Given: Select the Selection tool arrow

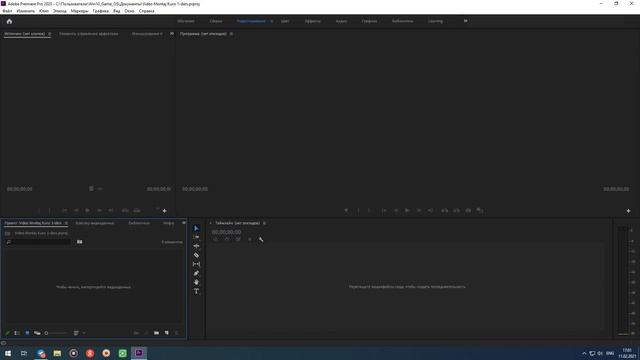Looking at the screenshot, I should (196, 228).
